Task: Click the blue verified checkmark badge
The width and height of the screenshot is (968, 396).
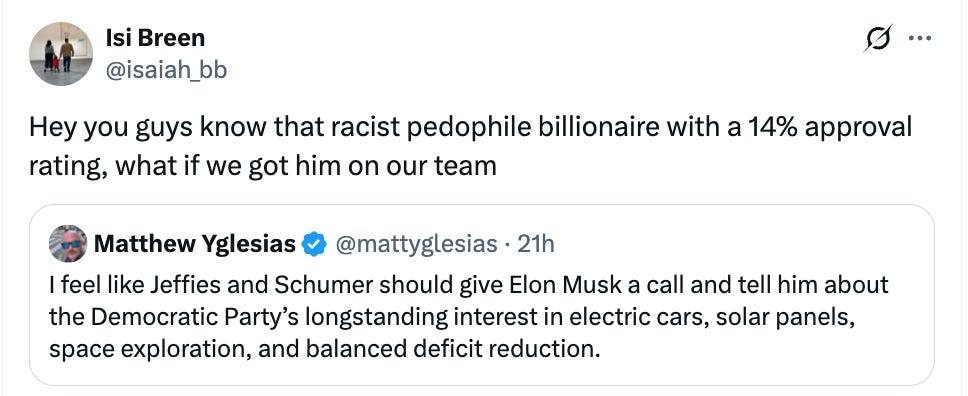Action: (x=314, y=245)
